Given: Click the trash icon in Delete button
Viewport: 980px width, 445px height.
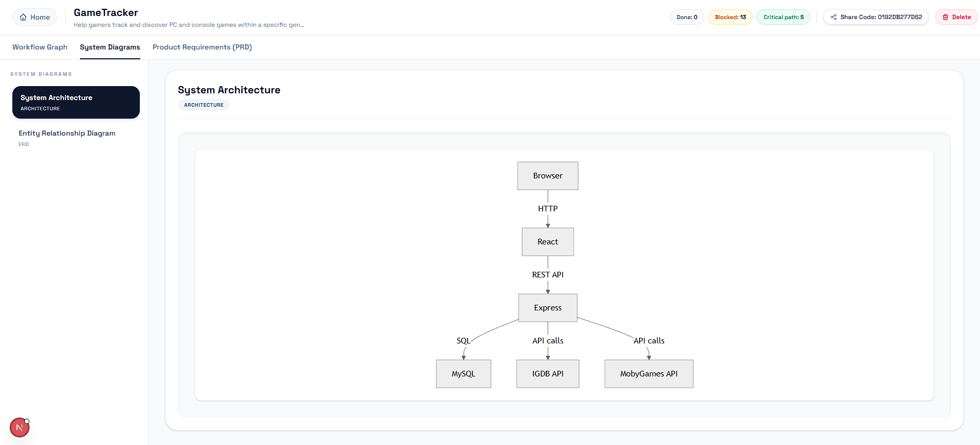Looking at the screenshot, I should point(945,17).
